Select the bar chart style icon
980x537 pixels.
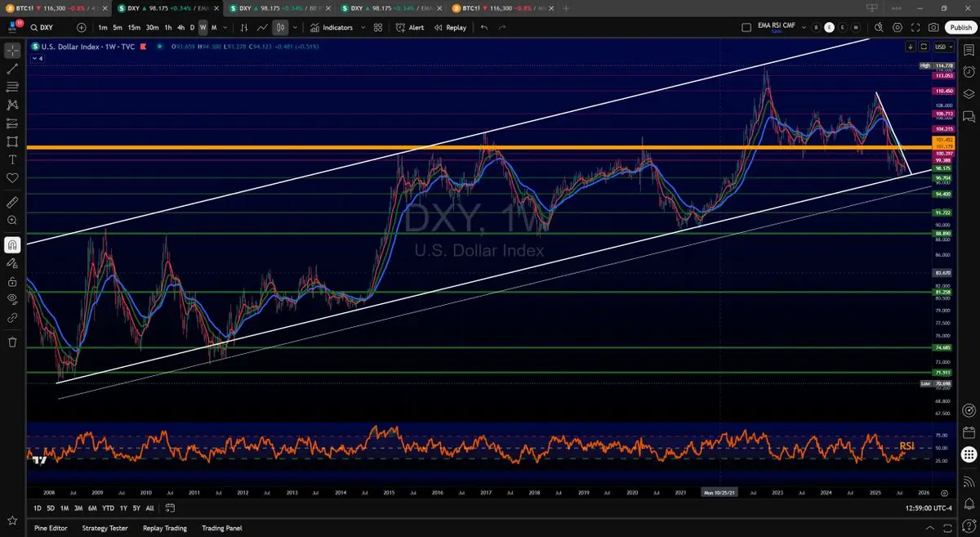coord(243,27)
